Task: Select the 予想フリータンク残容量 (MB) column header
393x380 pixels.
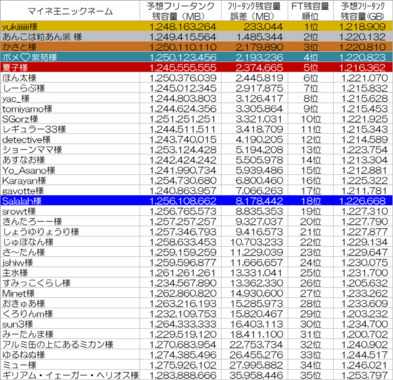Action: point(180,11)
